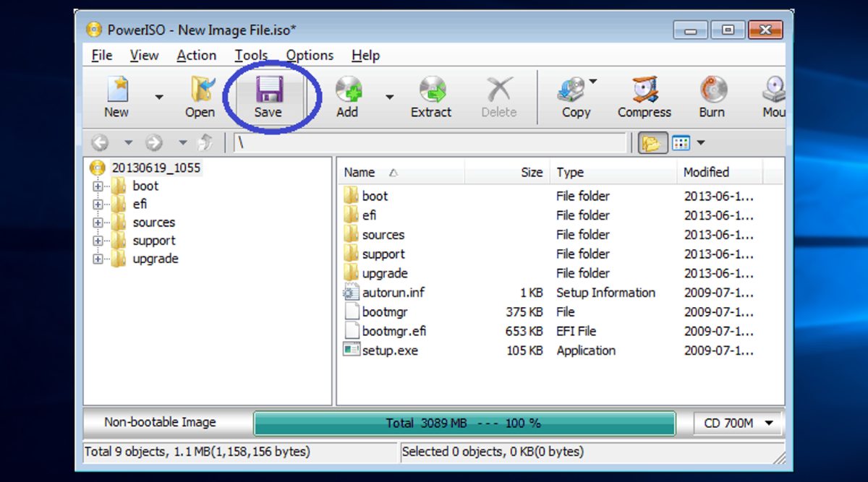Expand the support folder in tree
The height and width of the screenshot is (482, 868).
tap(98, 241)
